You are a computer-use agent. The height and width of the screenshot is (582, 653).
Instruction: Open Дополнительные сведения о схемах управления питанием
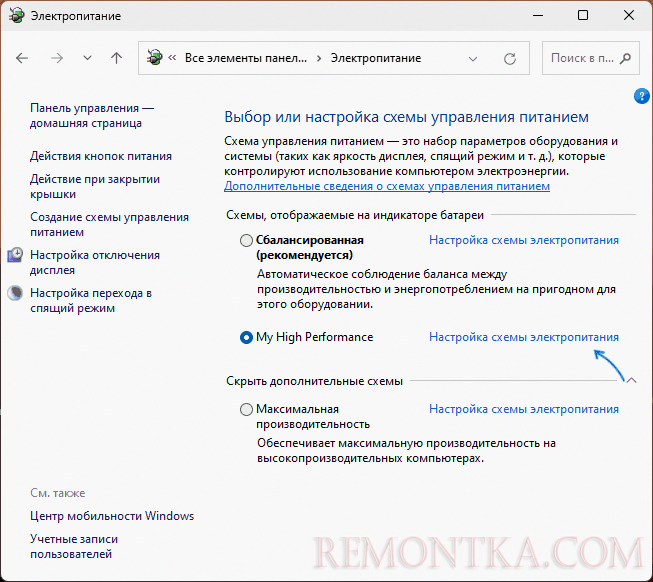(387, 186)
